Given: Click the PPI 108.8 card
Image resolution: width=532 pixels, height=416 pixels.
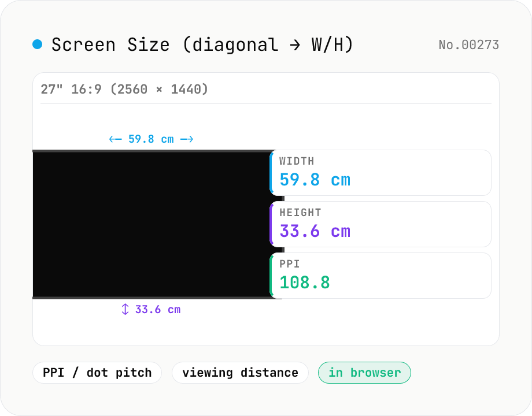Looking at the screenshot, I should tap(380, 276).
